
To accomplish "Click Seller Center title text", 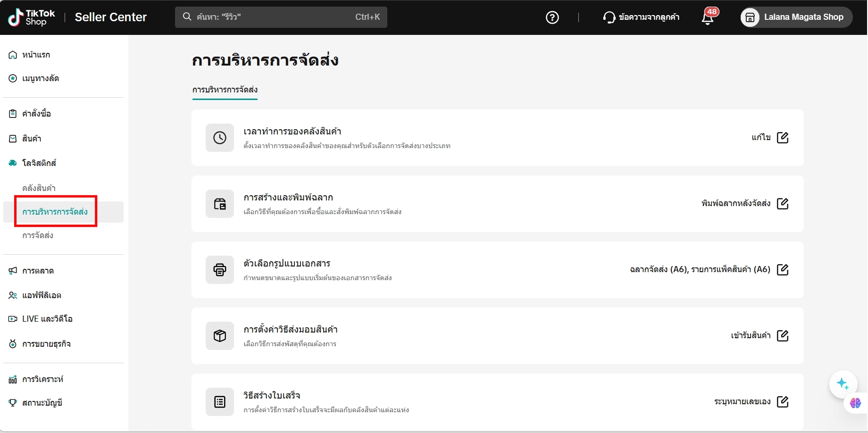I will point(111,17).
